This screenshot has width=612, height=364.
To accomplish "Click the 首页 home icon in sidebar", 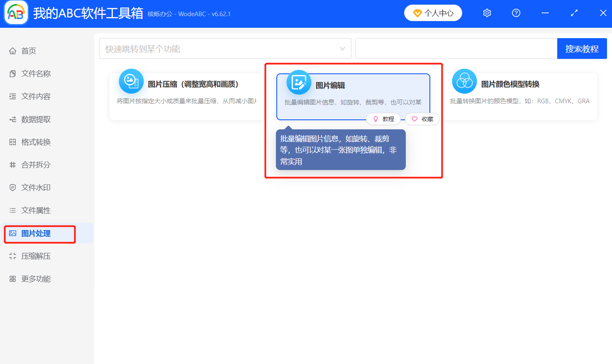I will coord(12,51).
